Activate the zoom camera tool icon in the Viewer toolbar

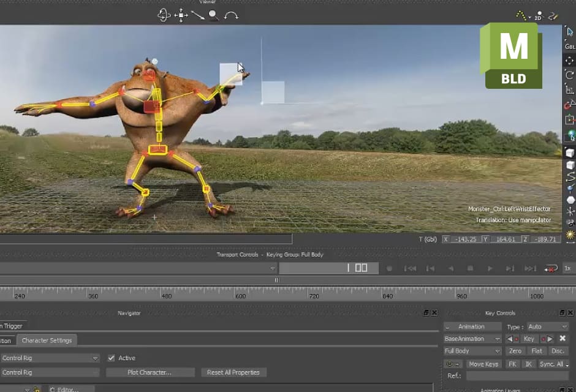coord(198,15)
